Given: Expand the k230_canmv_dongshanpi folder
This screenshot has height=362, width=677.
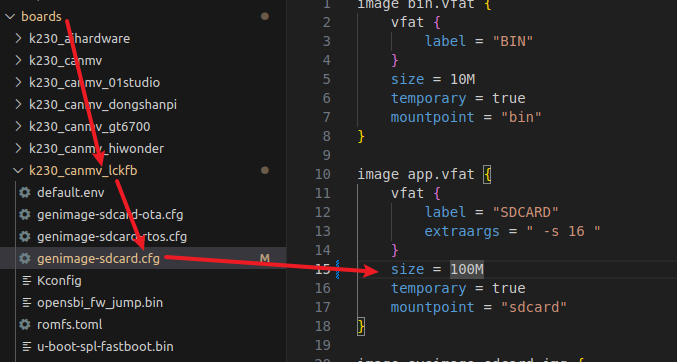Looking at the screenshot, I should pyautogui.click(x=18, y=105).
